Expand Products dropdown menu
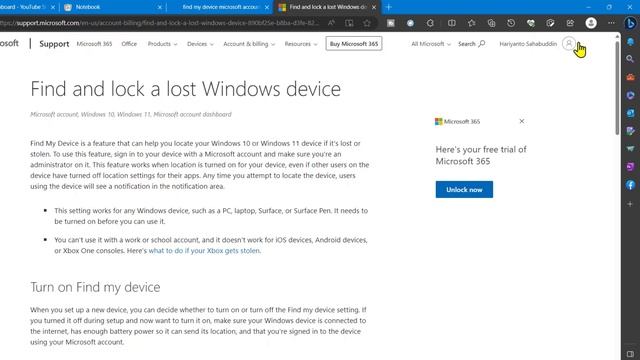Viewport: 640px width, 360px height. click(162, 44)
